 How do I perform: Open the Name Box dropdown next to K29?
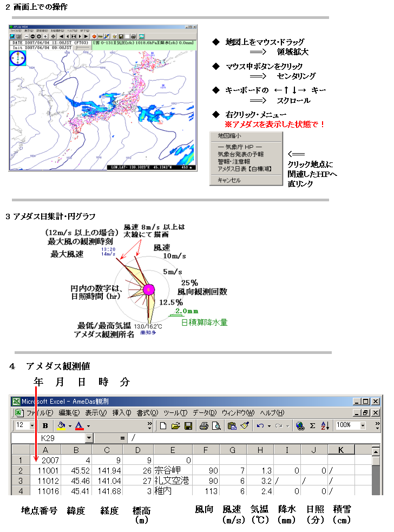89,438
